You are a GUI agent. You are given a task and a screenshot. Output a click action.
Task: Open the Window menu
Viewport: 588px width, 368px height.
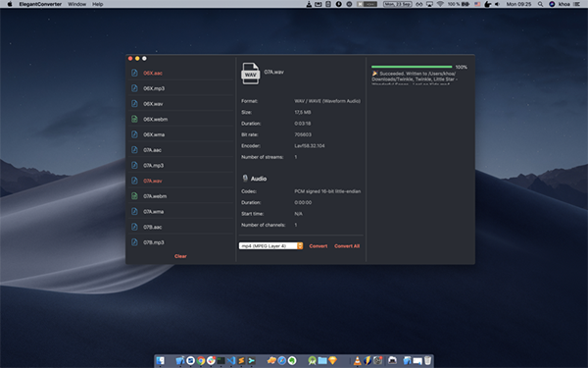click(x=76, y=4)
